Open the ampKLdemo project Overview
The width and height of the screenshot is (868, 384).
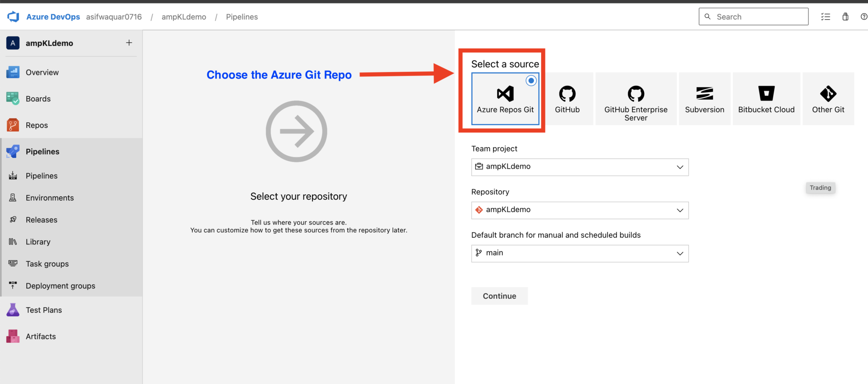[42, 72]
